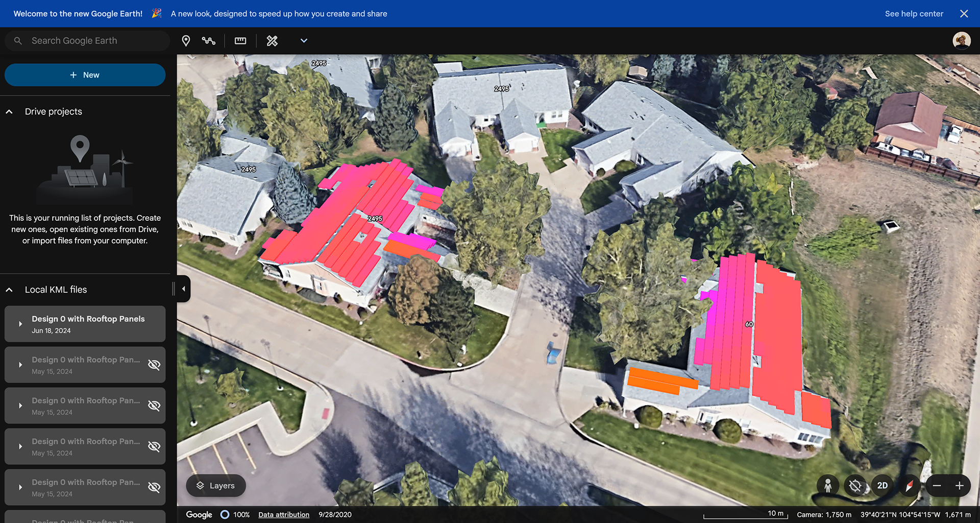Click the 1,671 m elevation readout
980x523 pixels.
pos(958,515)
